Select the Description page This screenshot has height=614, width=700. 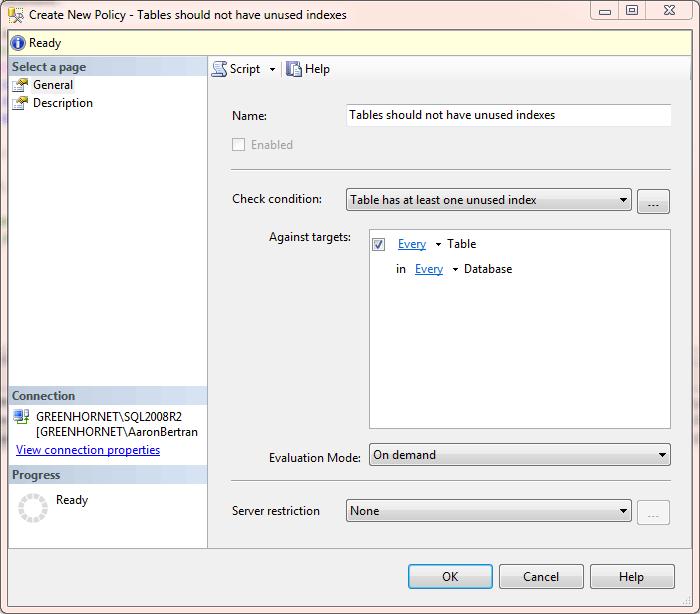tap(63, 103)
